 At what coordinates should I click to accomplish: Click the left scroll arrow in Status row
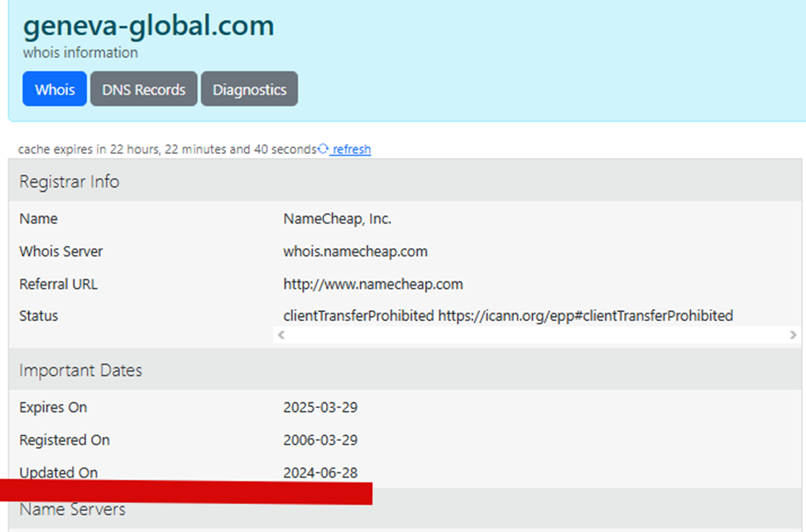[281, 335]
